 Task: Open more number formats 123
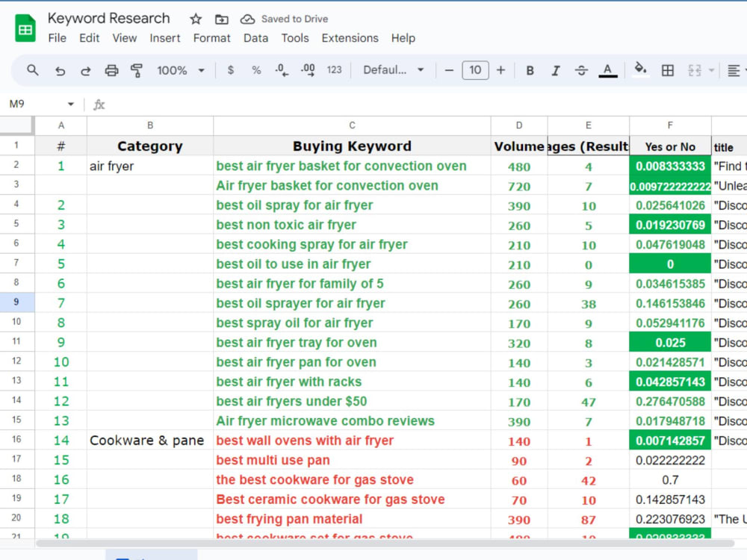click(334, 70)
